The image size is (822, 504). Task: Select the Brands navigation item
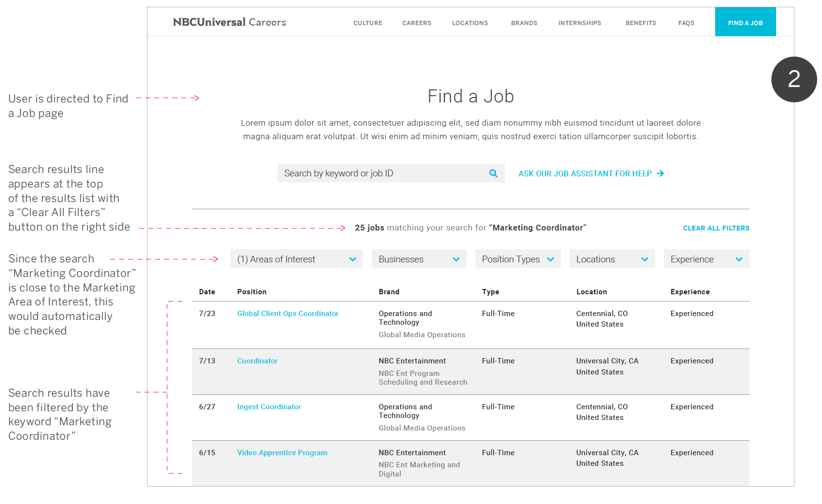point(524,23)
